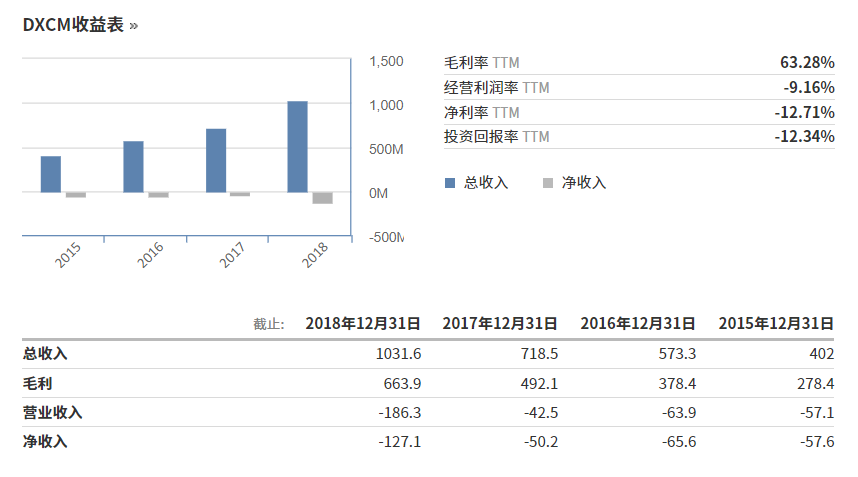Click the 1,000 y-axis value
The width and height of the screenshot is (858, 477).
[386, 106]
